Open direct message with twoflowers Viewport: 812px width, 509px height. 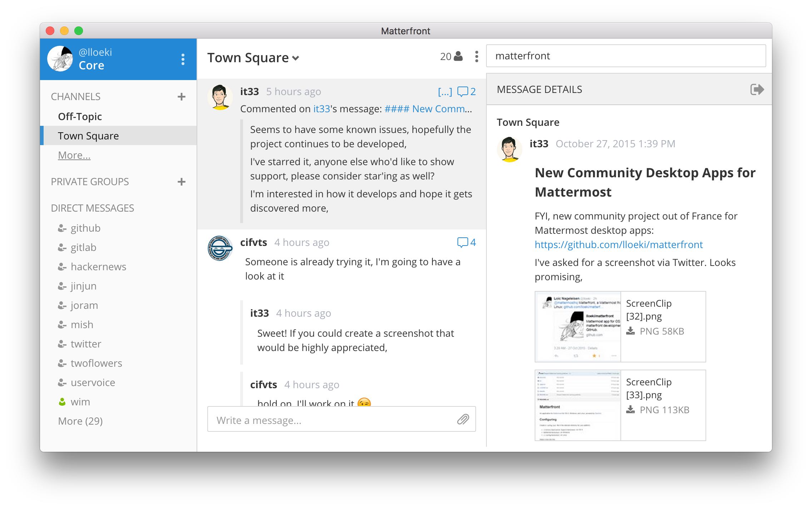[96, 363]
